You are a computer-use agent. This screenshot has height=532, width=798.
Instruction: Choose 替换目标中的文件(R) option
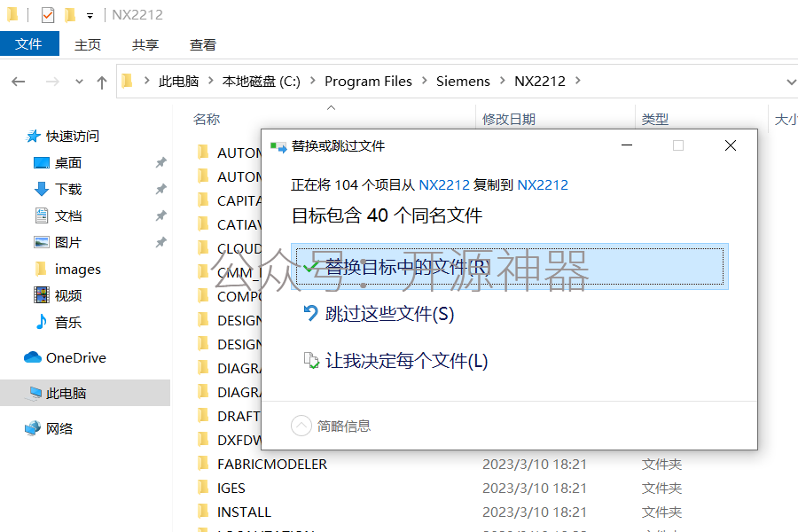tap(510, 266)
